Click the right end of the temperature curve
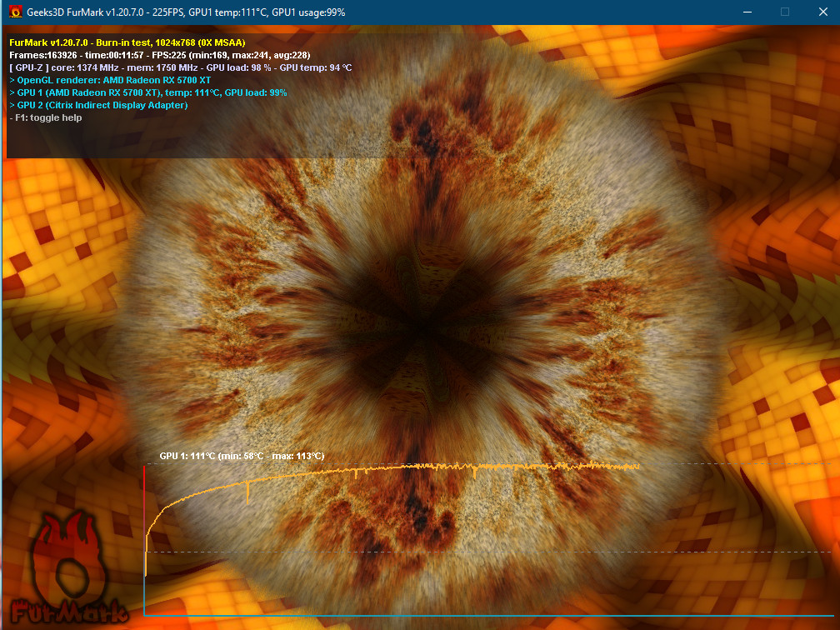The height and width of the screenshot is (630, 840). coord(637,467)
